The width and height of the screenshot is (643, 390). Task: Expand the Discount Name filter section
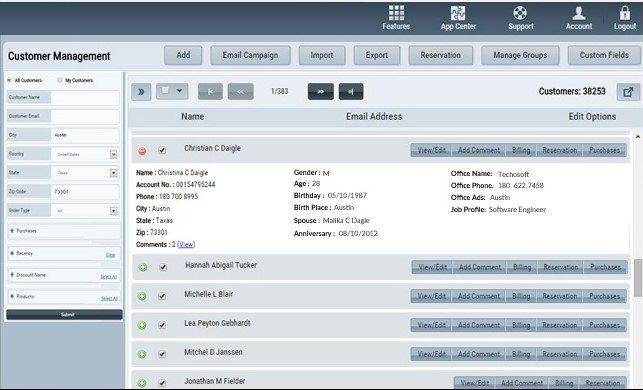[x=12, y=275]
